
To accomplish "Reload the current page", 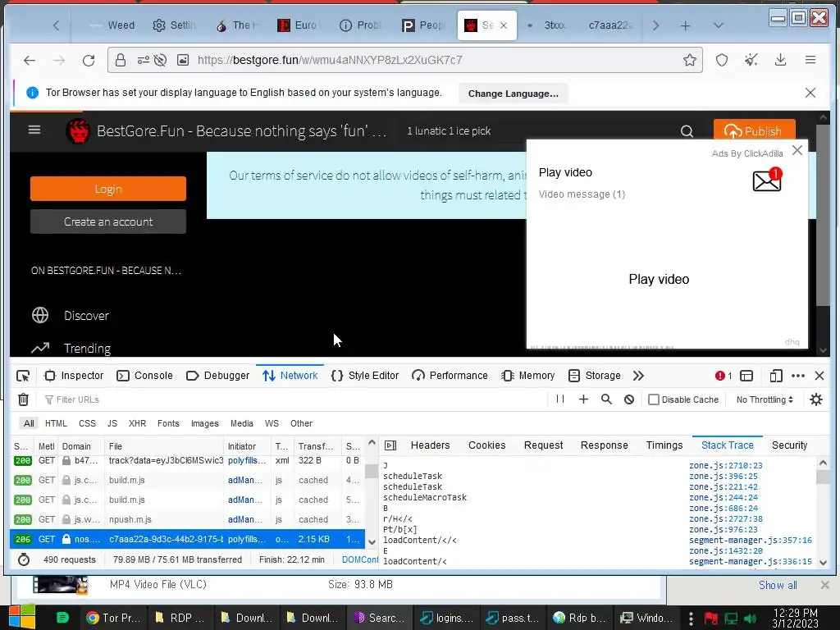I will click(89, 60).
